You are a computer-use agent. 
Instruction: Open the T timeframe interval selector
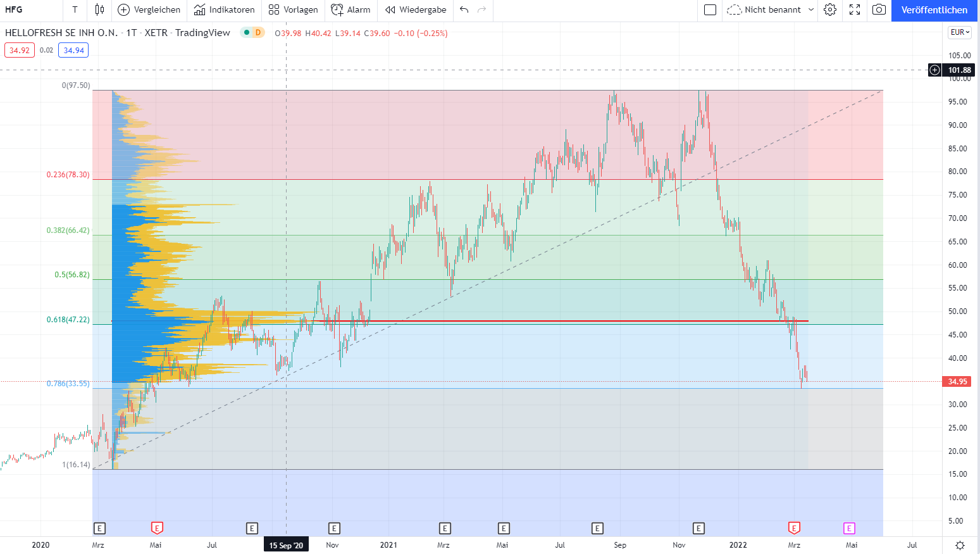(x=75, y=9)
